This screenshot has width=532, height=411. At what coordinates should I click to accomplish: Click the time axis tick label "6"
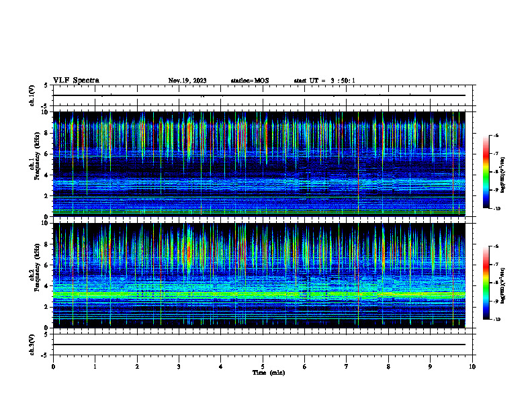click(x=305, y=367)
